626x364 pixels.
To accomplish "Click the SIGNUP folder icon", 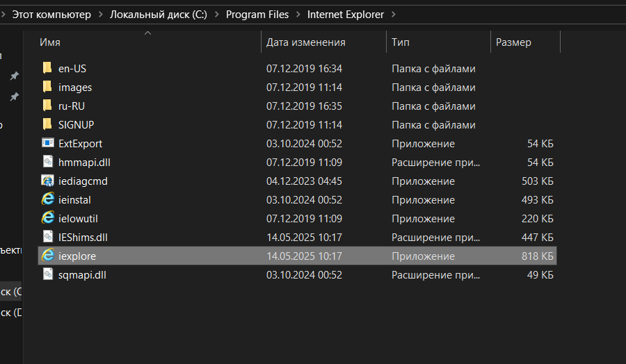I will (47, 124).
